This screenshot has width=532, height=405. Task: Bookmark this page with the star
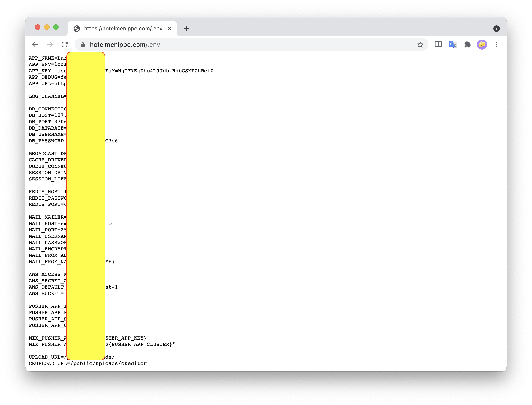420,45
